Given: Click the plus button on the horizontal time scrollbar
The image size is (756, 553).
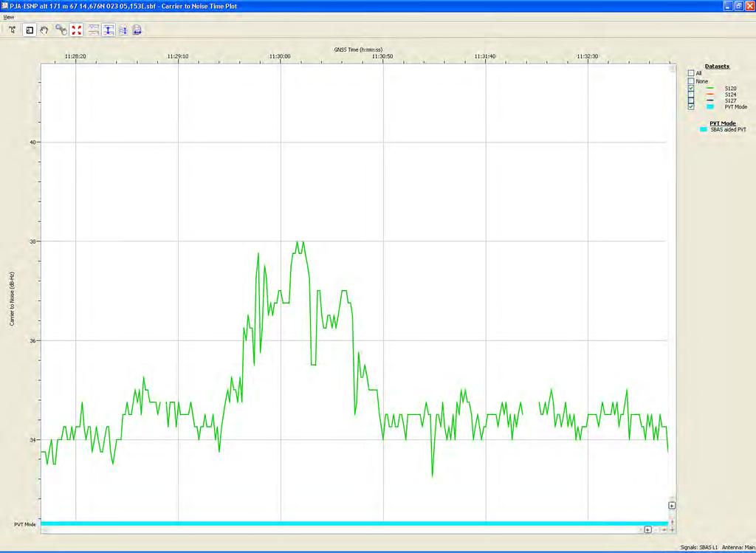Looking at the screenshot, I should (x=648, y=529).
